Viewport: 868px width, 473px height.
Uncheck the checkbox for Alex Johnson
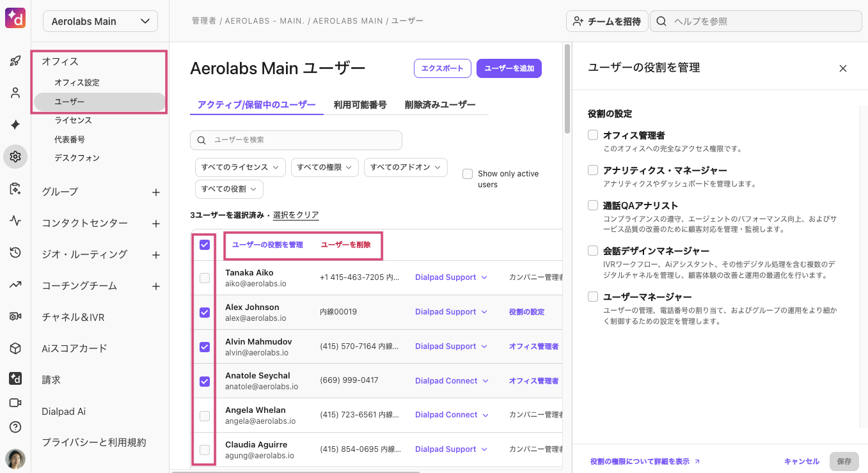(205, 313)
